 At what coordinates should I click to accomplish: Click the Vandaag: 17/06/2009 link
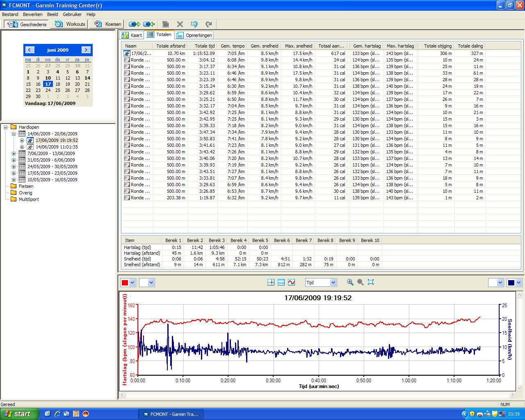point(50,103)
